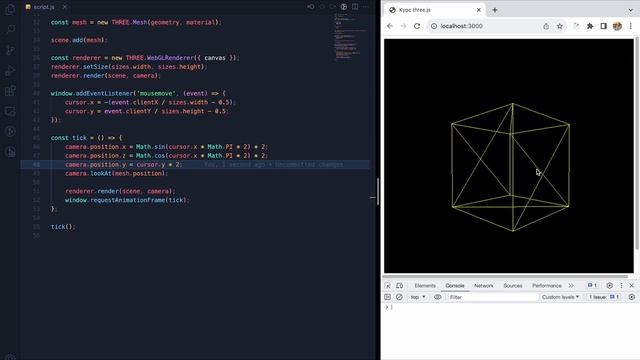The image size is (640, 360).
Task: Open the Chrome Extensions puzzle icon
Action: [590, 26]
